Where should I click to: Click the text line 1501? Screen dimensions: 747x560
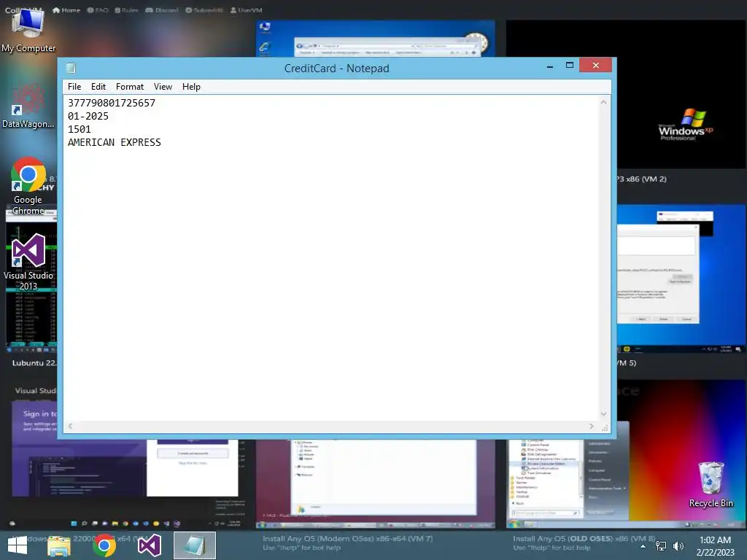coord(79,129)
